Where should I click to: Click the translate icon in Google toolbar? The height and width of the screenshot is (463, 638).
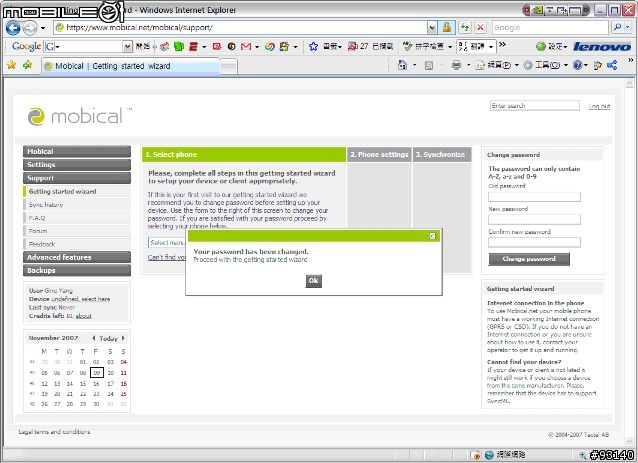click(463, 47)
